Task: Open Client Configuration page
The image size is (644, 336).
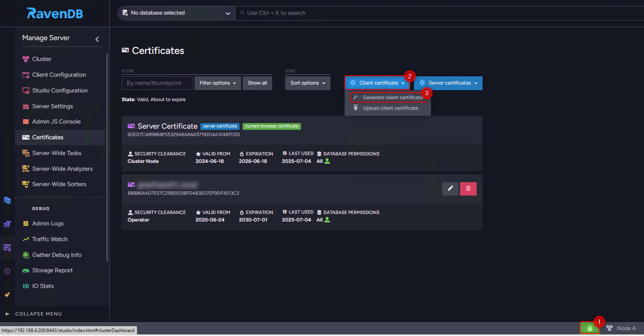Action: point(60,75)
